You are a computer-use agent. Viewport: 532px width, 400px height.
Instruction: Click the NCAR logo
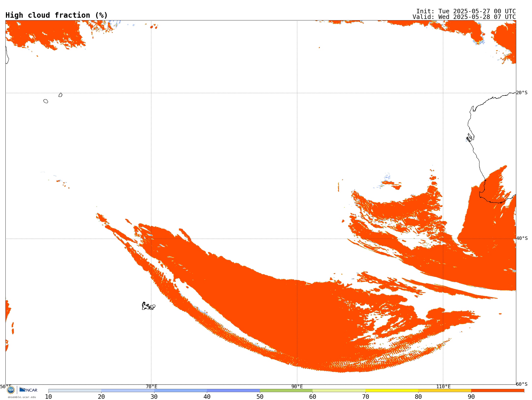pyautogui.click(x=28, y=390)
